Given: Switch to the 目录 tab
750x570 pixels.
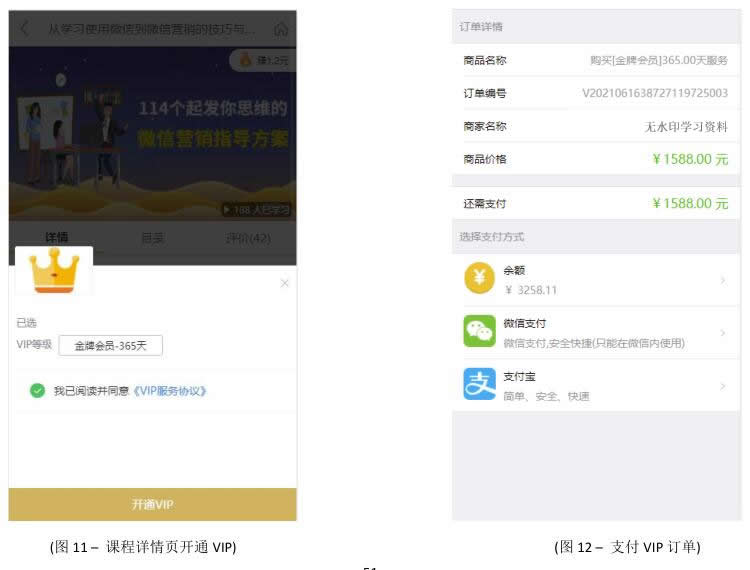Looking at the screenshot, I should (x=153, y=238).
